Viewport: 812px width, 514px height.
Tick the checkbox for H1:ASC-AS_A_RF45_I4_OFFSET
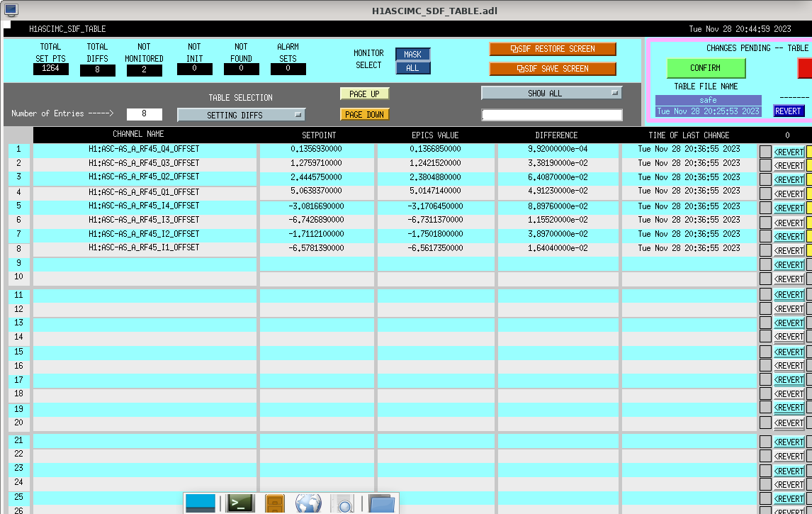click(x=765, y=208)
